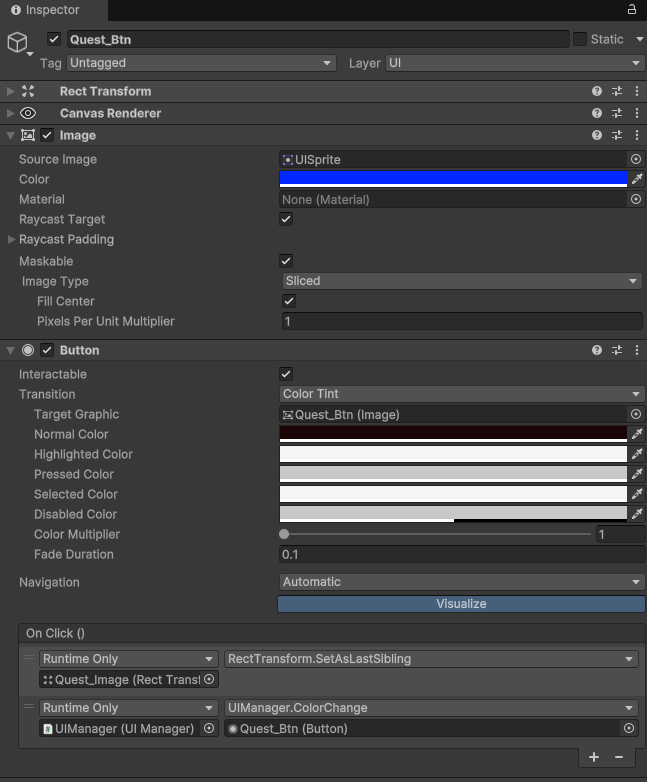Collapse the Button component
Image resolution: width=647 pixels, height=782 pixels.
pos(10,350)
